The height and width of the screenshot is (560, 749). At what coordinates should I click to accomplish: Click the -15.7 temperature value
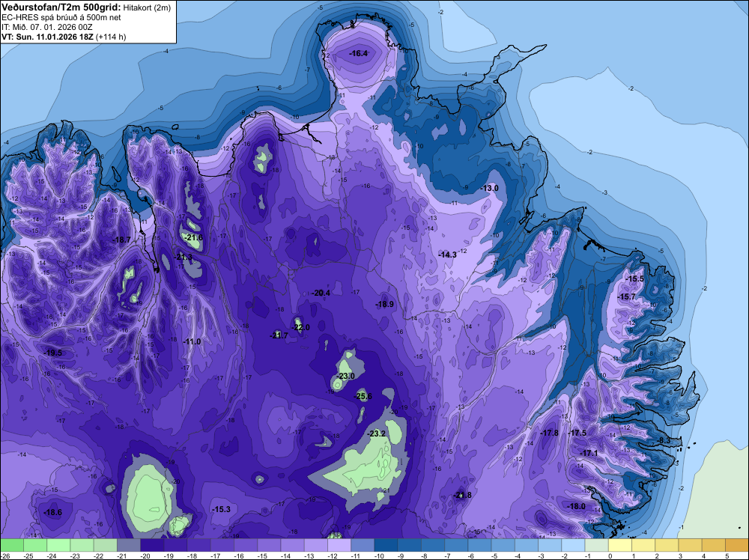click(x=627, y=297)
